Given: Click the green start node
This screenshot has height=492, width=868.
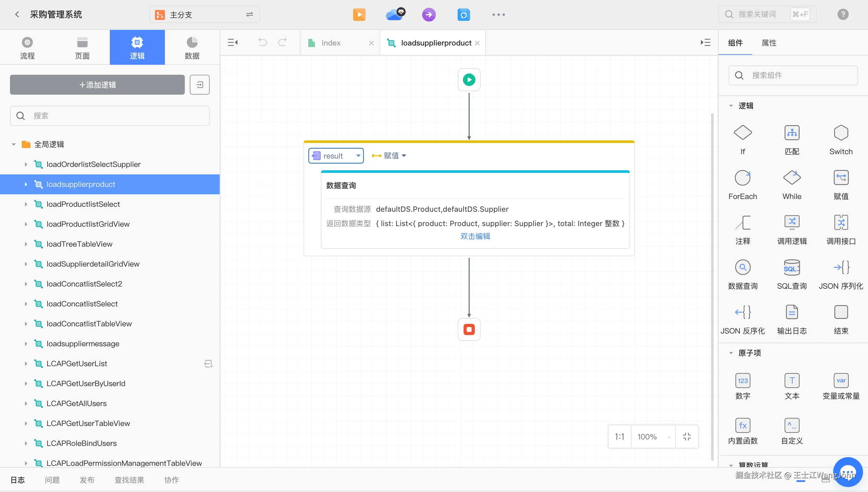Looking at the screenshot, I should pos(469,80).
